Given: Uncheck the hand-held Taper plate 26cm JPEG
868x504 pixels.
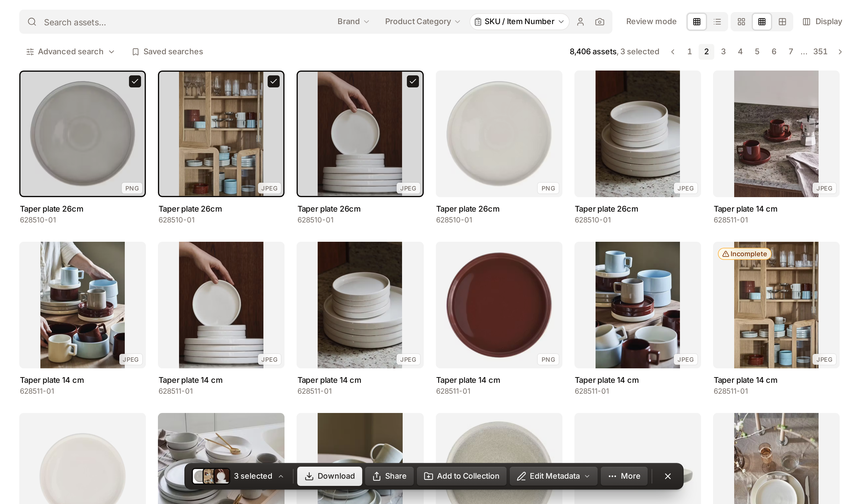Looking at the screenshot, I should pos(413,81).
